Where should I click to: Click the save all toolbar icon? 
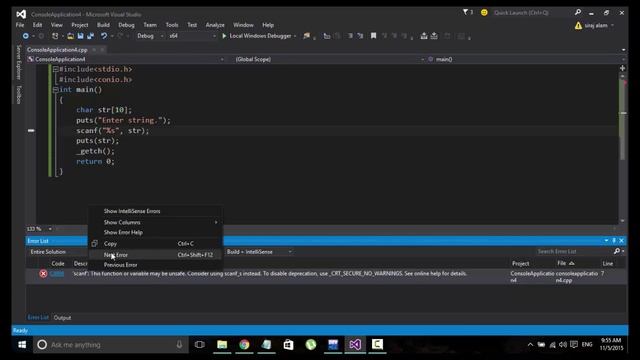pos(90,36)
